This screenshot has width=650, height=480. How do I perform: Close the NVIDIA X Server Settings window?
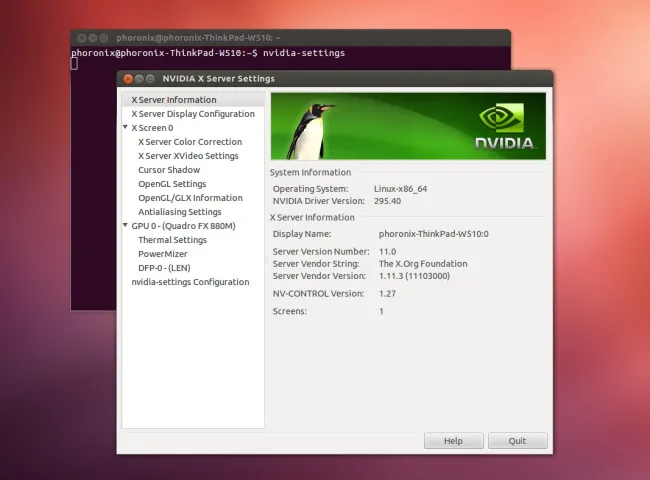(x=127, y=79)
